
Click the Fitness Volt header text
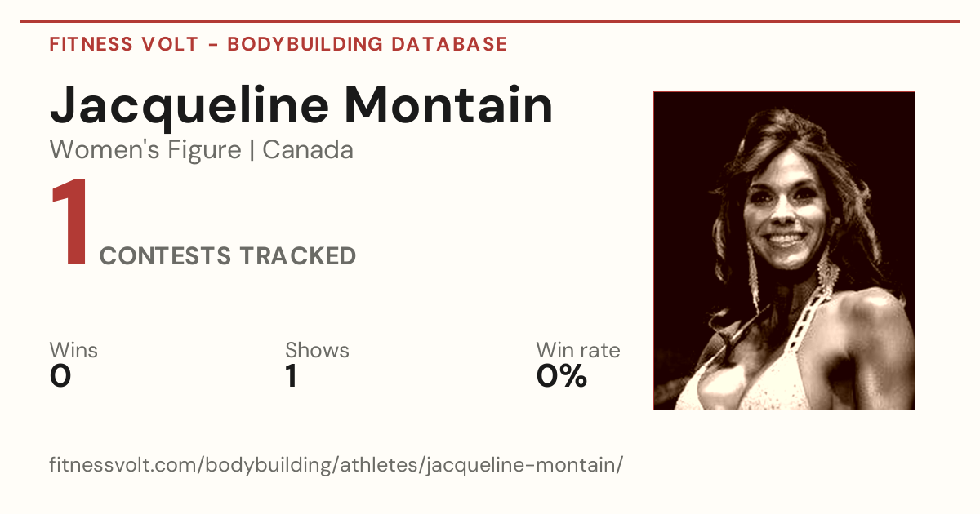124,44
